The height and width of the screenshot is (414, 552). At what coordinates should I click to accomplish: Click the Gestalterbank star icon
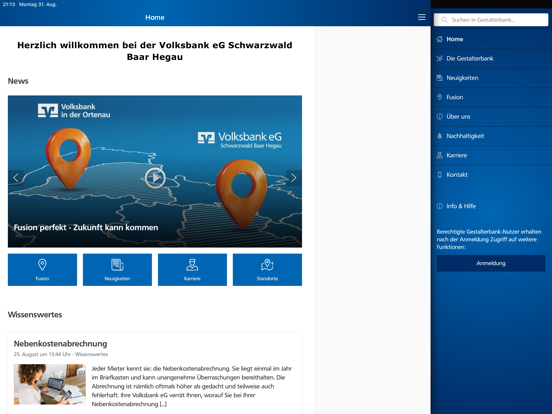coord(439,58)
